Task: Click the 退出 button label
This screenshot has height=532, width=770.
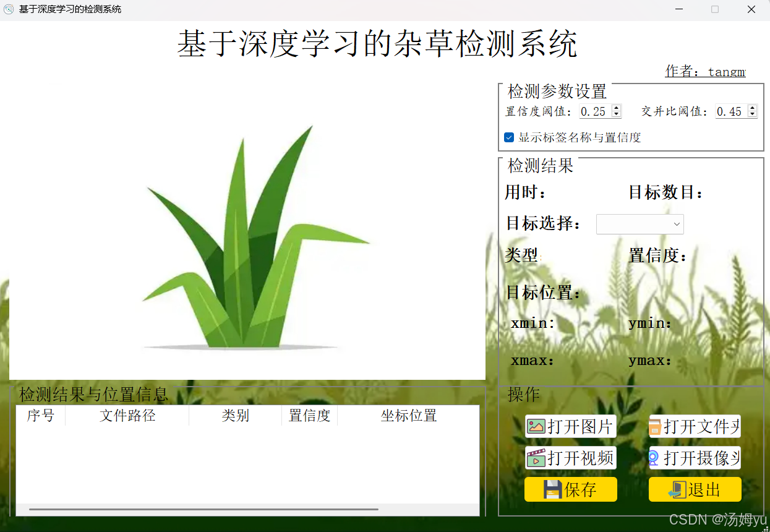Action: pyautogui.click(x=704, y=489)
